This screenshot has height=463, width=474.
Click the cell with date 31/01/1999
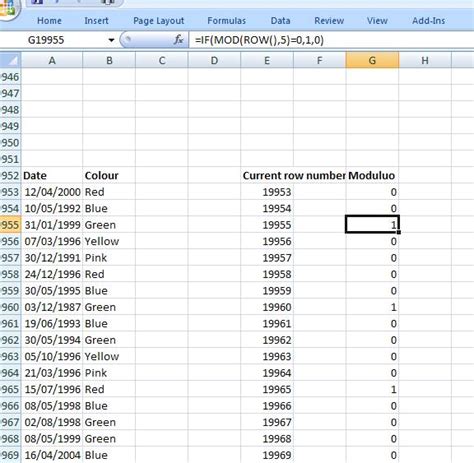point(52,225)
